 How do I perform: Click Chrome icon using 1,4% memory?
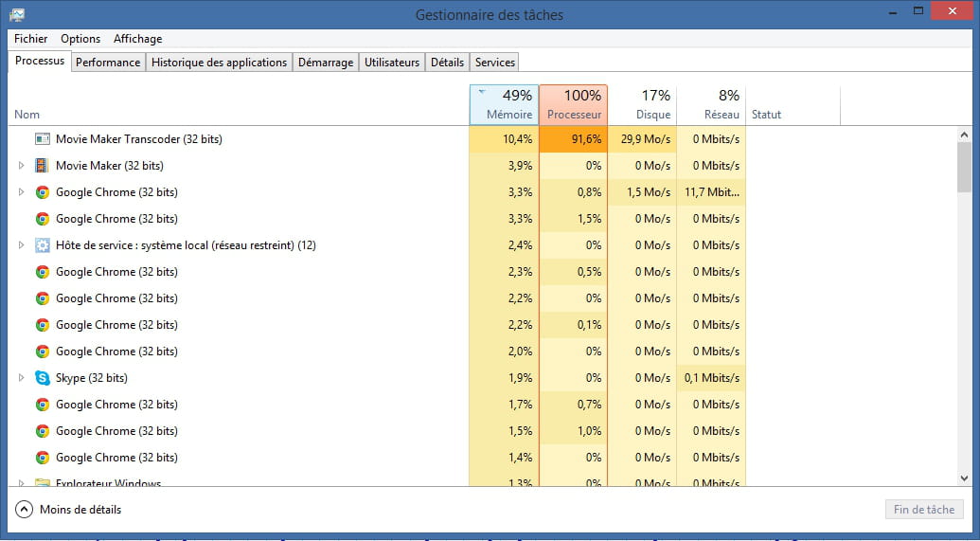point(42,458)
